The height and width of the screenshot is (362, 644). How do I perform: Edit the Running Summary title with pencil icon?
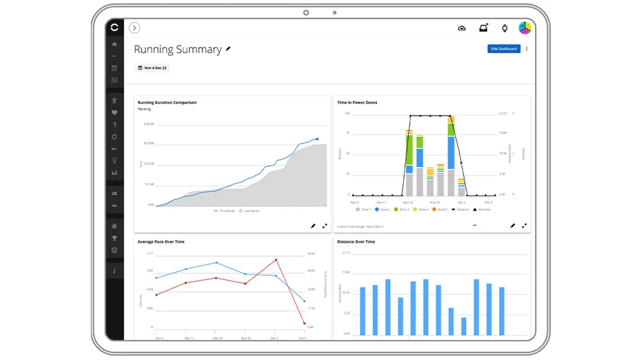click(x=228, y=49)
